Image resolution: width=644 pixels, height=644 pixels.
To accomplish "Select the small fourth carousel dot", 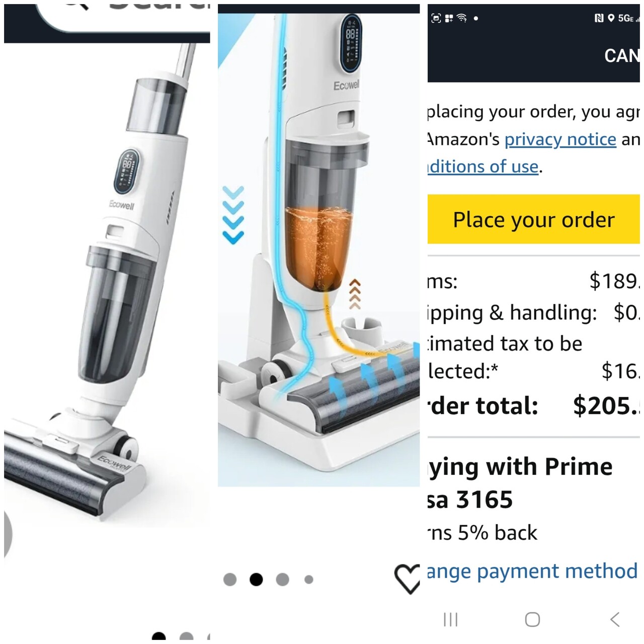I will pyautogui.click(x=309, y=580).
